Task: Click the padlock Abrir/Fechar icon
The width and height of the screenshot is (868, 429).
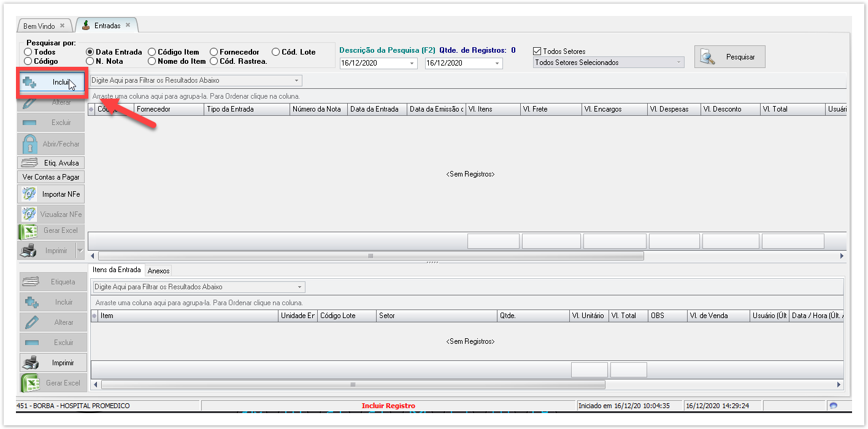Action: pyautogui.click(x=29, y=144)
